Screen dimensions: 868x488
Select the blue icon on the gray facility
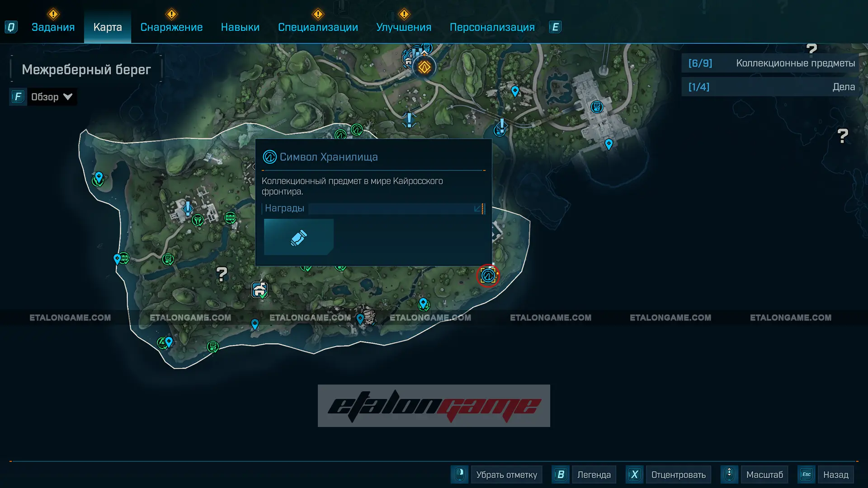tap(597, 107)
